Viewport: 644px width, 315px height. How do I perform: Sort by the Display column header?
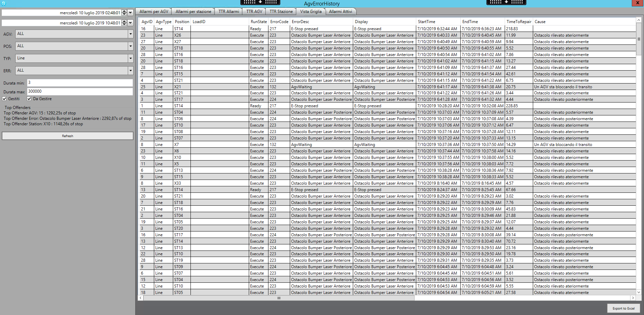385,22
